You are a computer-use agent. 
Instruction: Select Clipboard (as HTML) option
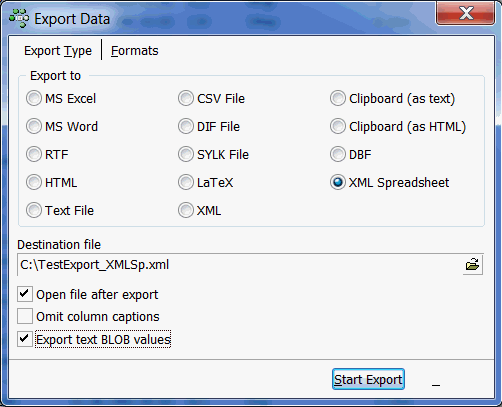[338, 127]
